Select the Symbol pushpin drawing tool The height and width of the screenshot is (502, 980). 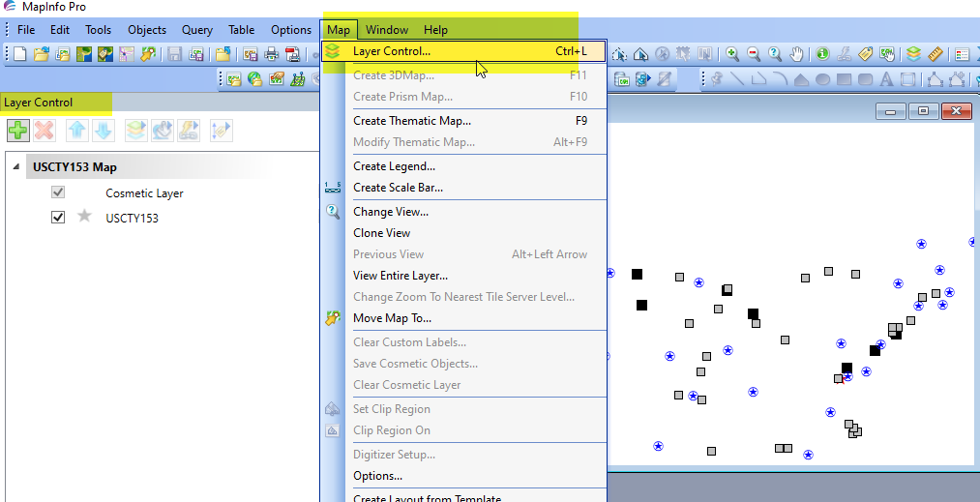click(717, 79)
